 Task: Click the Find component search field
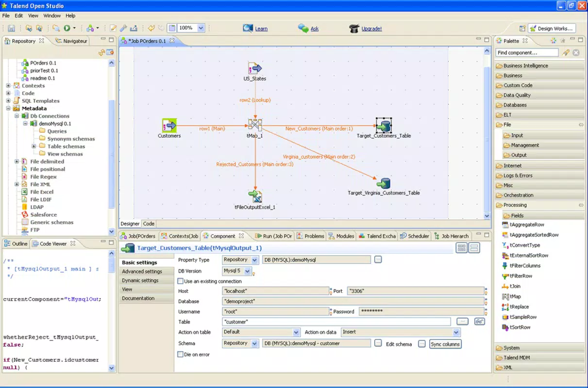tap(527, 52)
